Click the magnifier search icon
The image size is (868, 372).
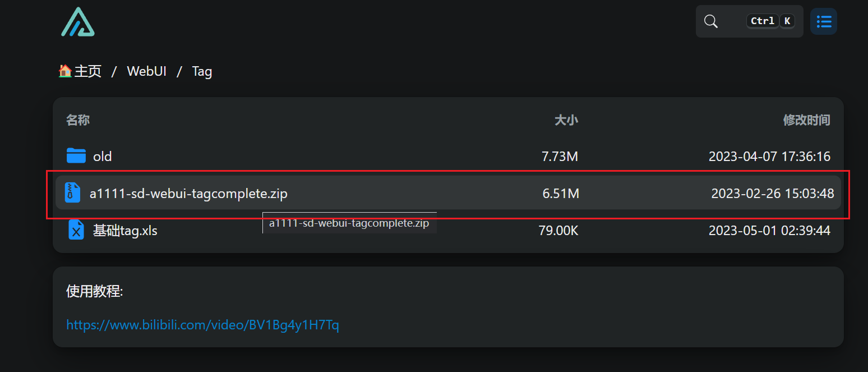pyautogui.click(x=711, y=21)
